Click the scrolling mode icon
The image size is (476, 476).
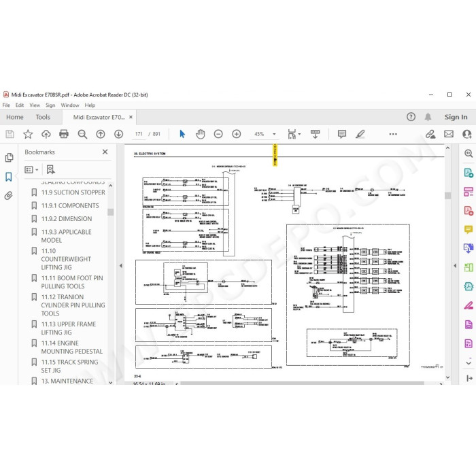tap(315, 134)
